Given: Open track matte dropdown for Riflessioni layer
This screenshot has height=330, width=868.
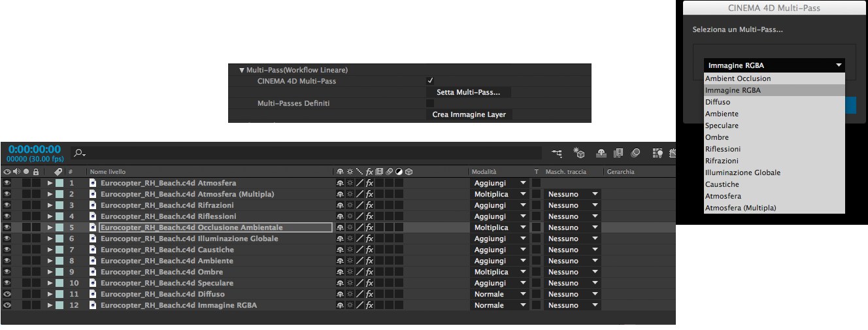Looking at the screenshot, I should [x=573, y=216].
